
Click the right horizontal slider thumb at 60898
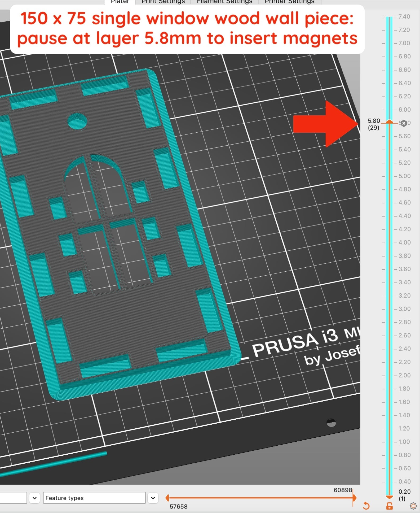pyautogui.click(x=354, y=498)
